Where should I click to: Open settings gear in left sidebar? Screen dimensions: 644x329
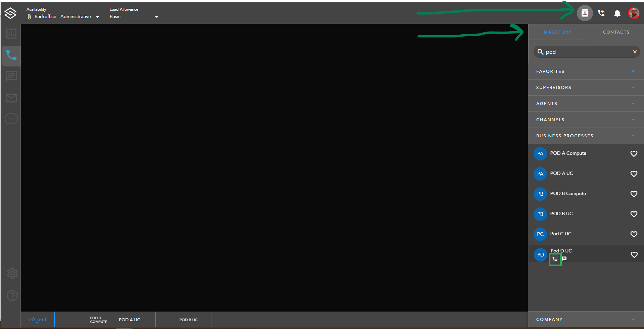(x=12, y=273)
